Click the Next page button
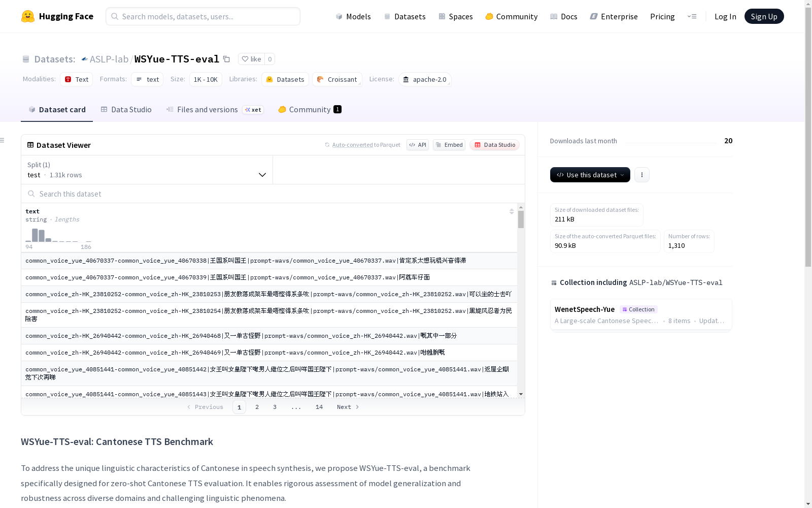Screen dimensions: 812x508 (348, 407)
